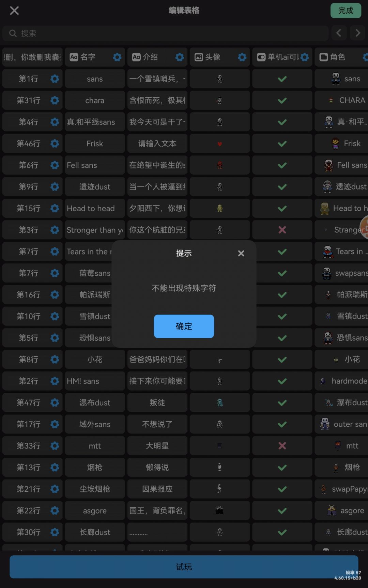Select the 名字 column header

point(95,57)
